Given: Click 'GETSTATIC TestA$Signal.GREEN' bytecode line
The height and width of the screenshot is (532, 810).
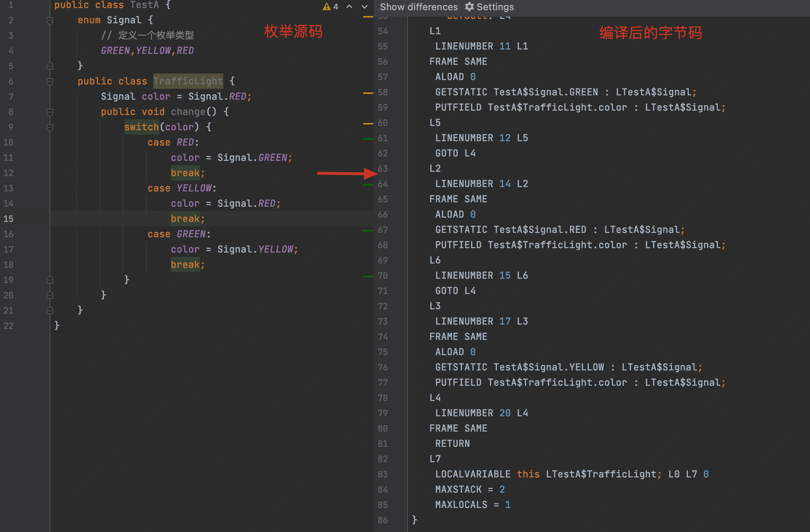Looking at the screenshot, I should [566, 92].
